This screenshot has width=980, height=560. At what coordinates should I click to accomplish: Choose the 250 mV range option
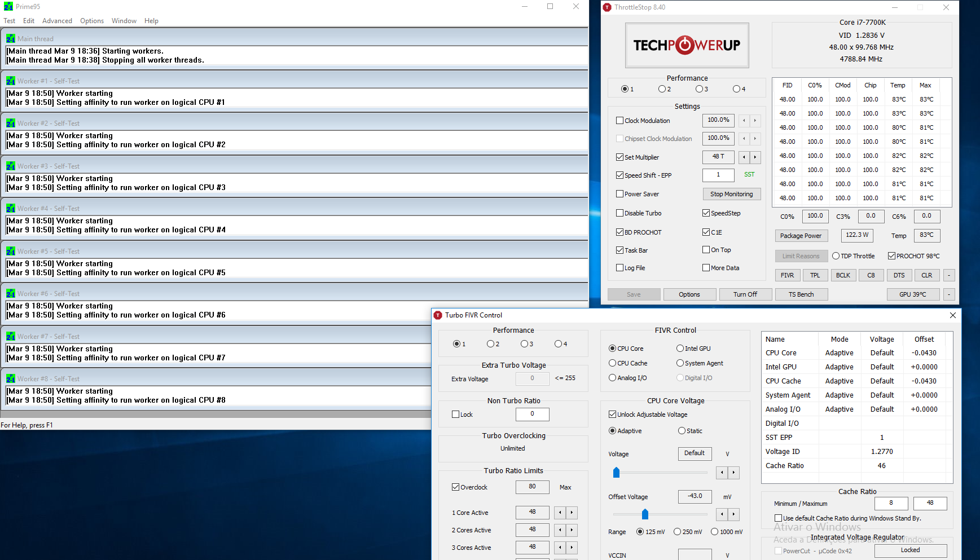pyautogui.click(x=677, y=532)
